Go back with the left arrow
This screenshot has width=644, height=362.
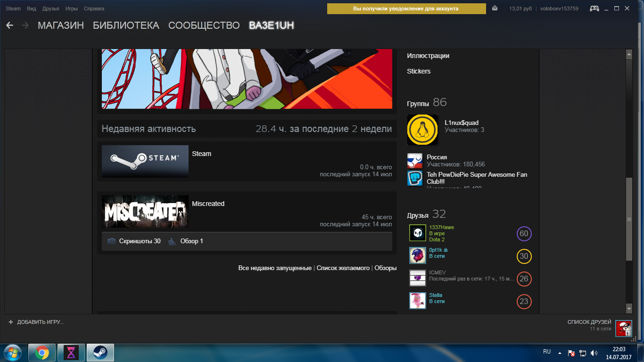click(9, 25)
